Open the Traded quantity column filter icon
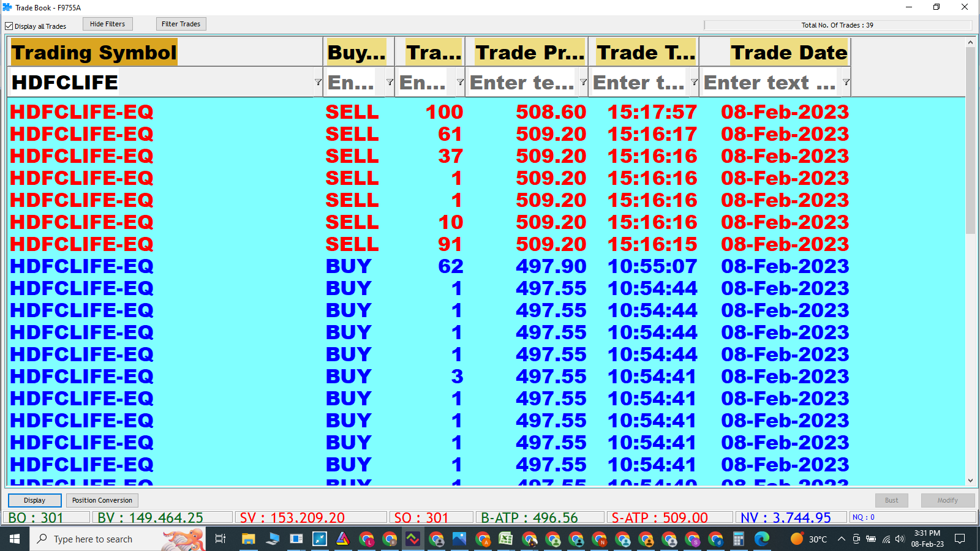Viewport: 980px width, 551px height. click(x=460, y=82)
